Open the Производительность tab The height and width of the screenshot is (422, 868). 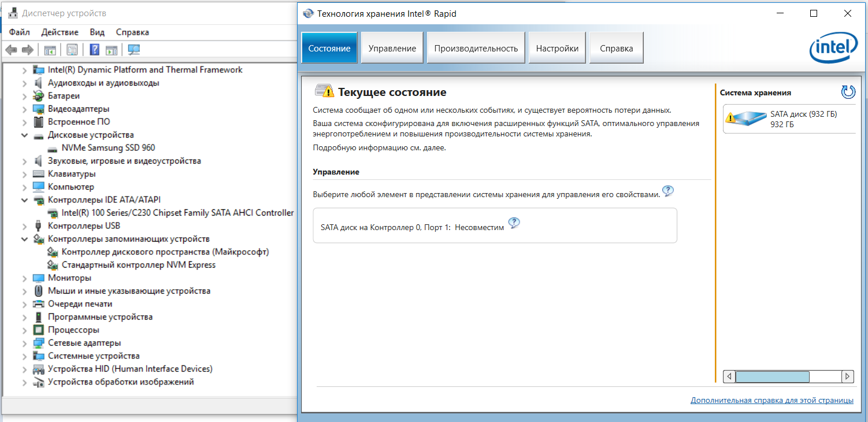tap(476, 48)
